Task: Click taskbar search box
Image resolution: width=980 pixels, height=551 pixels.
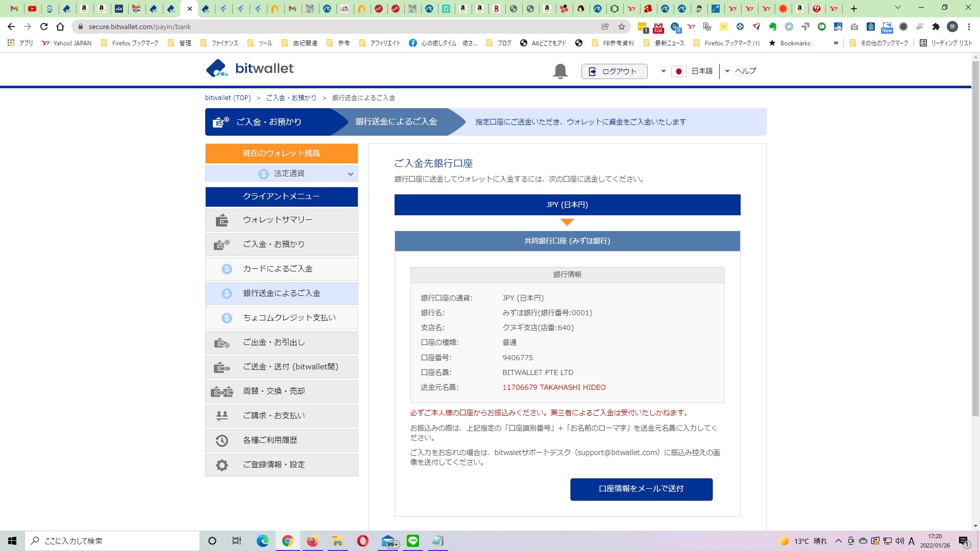Action: (112, 541)
